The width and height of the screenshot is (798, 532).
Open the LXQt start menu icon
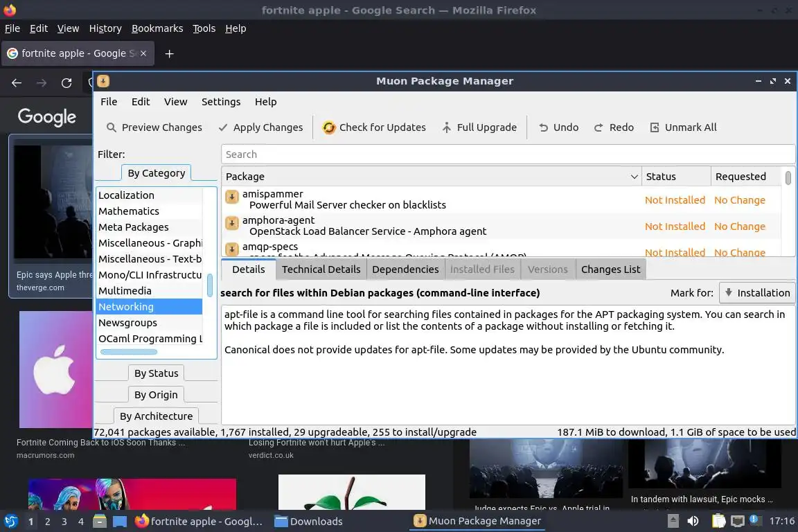10,521
